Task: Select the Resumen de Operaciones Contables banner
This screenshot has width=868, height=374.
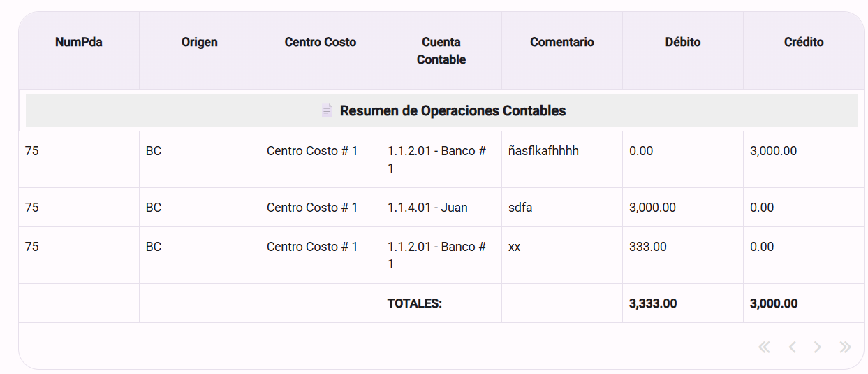Action: point(442,110)
